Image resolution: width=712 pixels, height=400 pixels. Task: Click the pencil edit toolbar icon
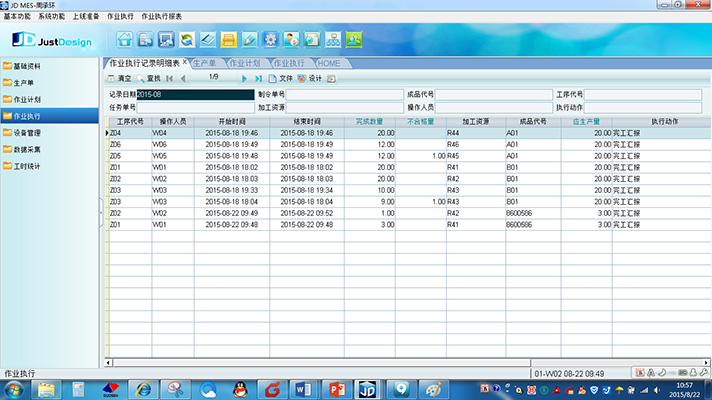(x=249, y=40)
